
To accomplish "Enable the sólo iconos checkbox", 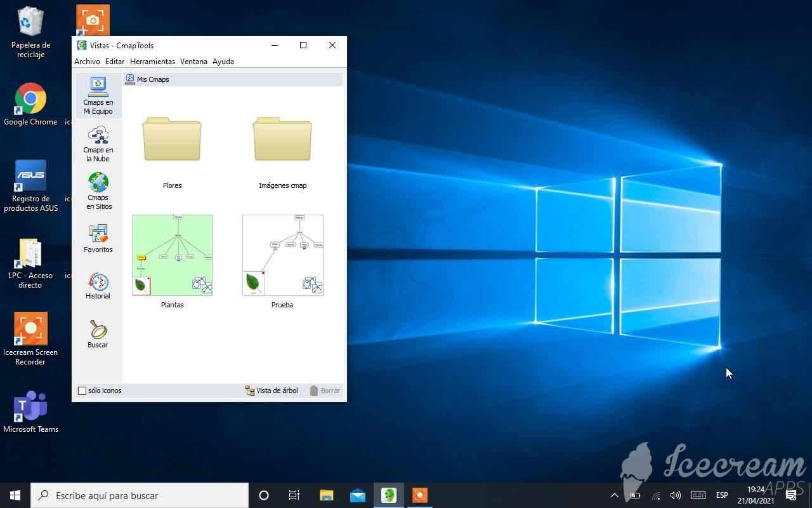I will (82, 391).
